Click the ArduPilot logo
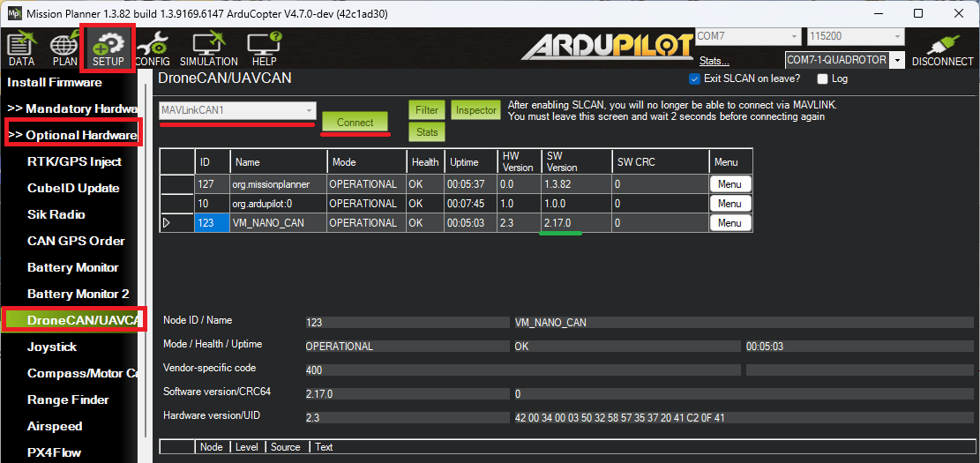The image size is (980, 463). click(607, 47)
